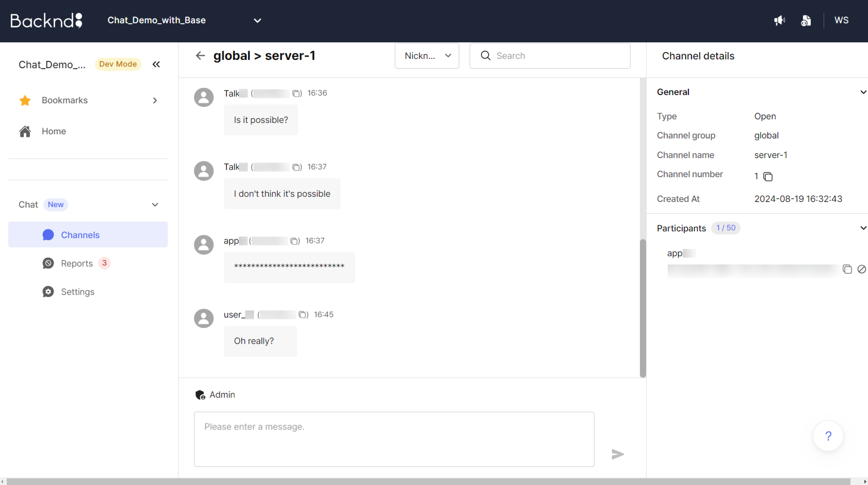Click avatar of 16:36 Talk message

pos(204,97)
